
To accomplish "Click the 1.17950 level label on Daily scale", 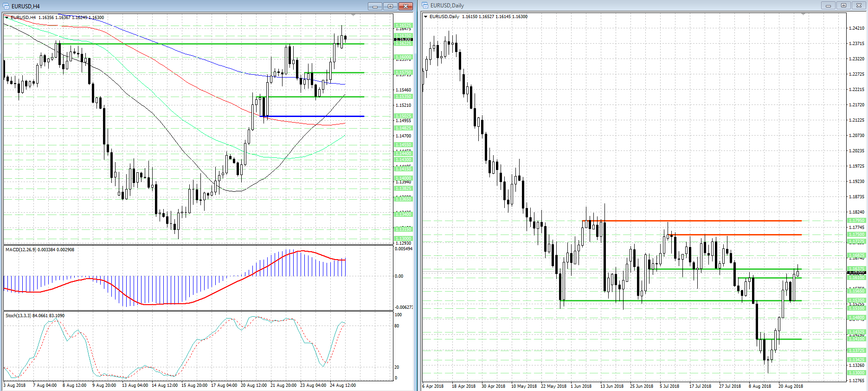I will tap(856, 221).
